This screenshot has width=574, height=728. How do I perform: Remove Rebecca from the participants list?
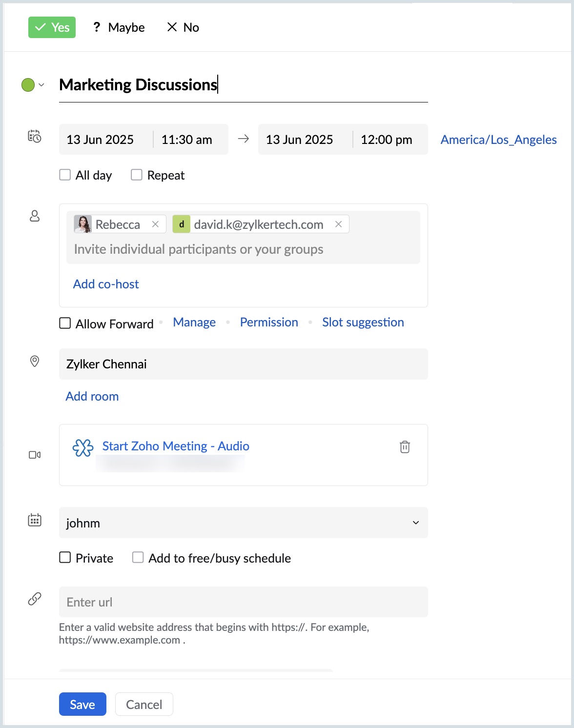[x=155, y=224]
